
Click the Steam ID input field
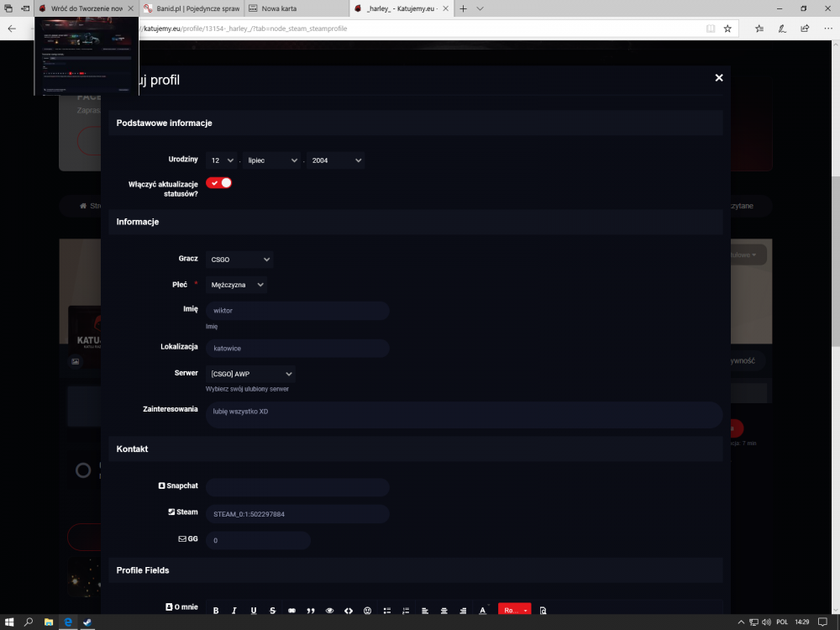(x=297, y=514)
